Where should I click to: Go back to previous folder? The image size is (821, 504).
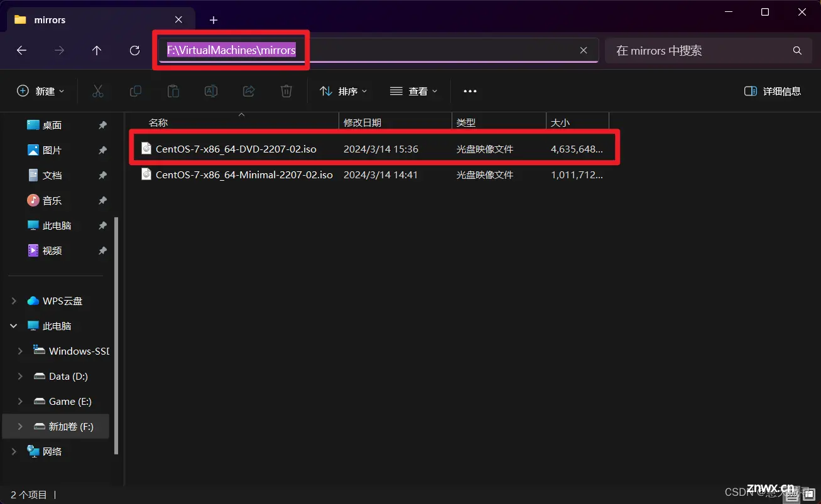pos(21,50)
